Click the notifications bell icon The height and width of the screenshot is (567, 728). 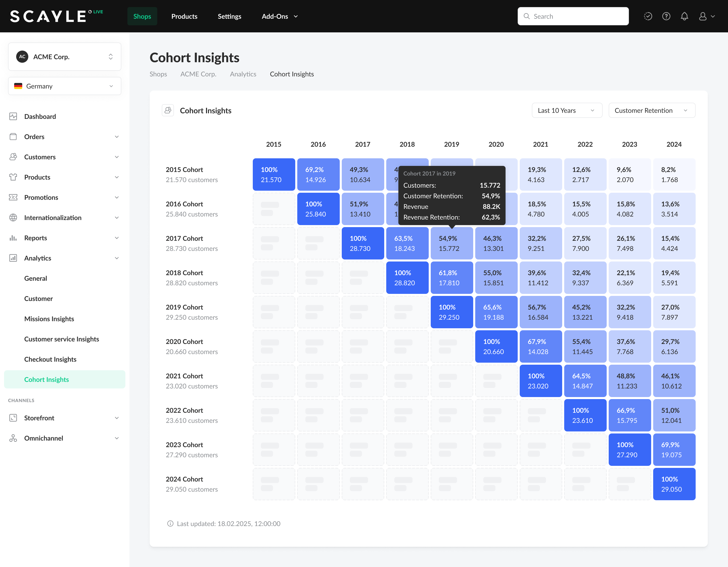coord(684,16)
